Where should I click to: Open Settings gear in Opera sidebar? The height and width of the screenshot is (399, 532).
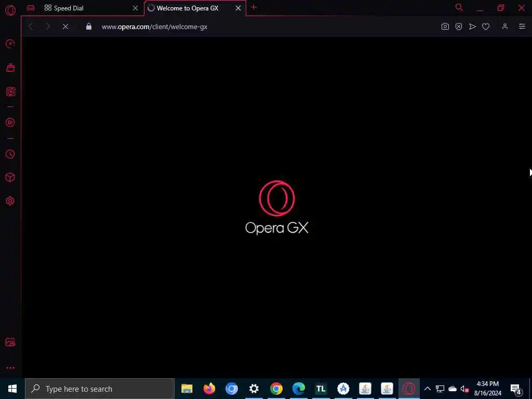pyautogui.click(x=10, y=201)
